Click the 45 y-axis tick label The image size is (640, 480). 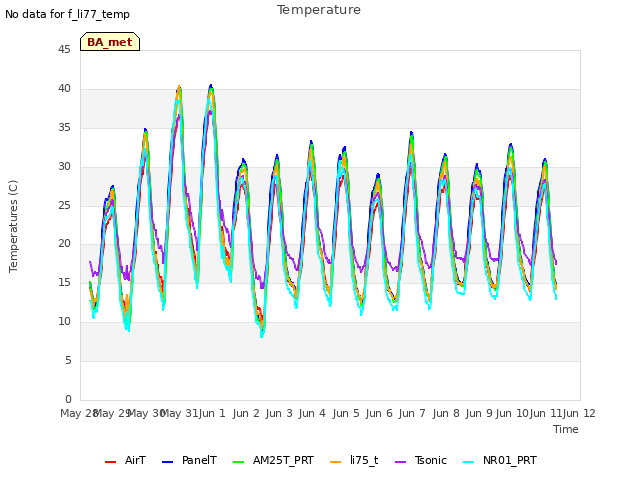[64, 49]
